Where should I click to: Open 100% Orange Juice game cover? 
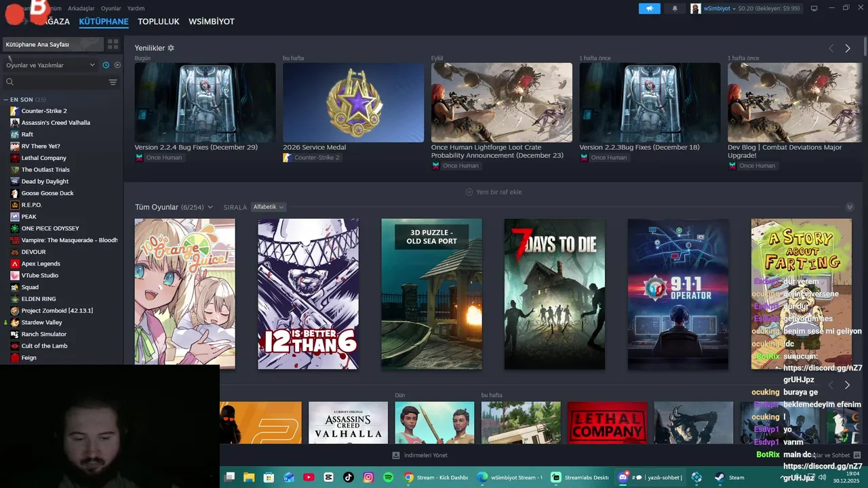185,293
